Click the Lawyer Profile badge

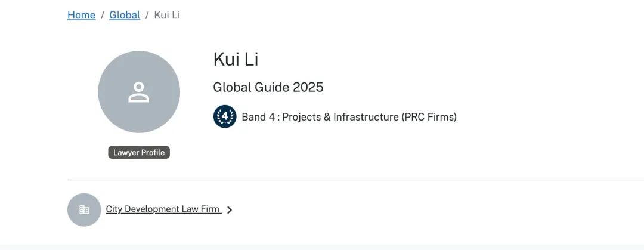point(139,153)
